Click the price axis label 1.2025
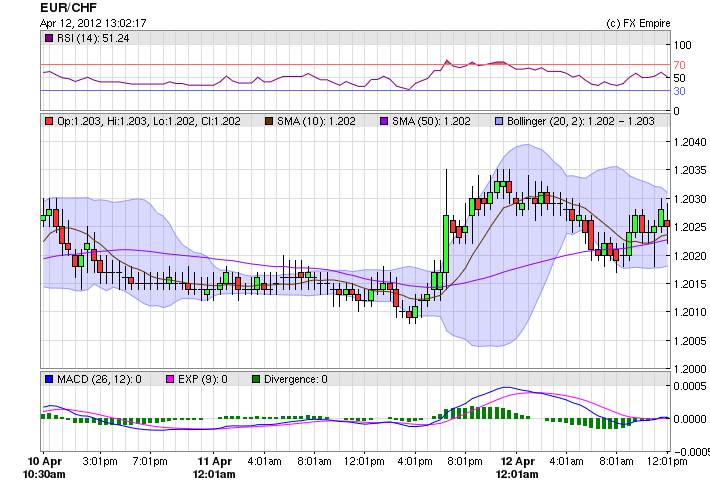This screenshot has width=710, height=487. (x=690, y=227)
